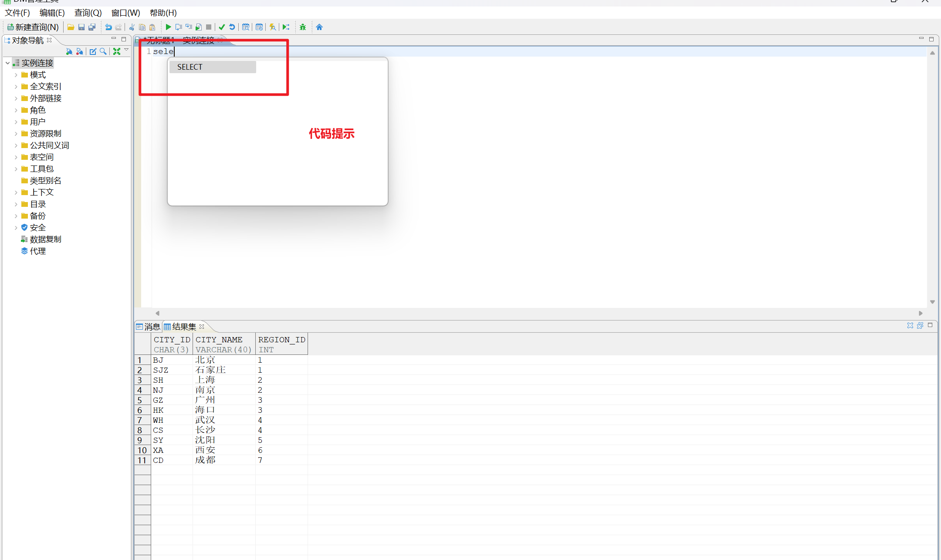Click the magnifier search icon in object navigator
Image resolution: width=941 pixels, height=560 pixels.
(103, 51)
